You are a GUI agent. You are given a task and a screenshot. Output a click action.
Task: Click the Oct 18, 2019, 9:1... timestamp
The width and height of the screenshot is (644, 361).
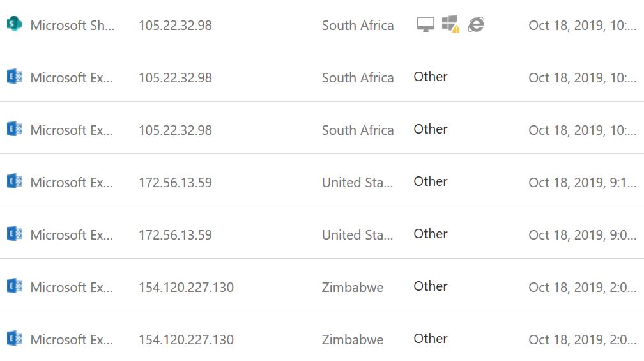click(x=582, y=183)
